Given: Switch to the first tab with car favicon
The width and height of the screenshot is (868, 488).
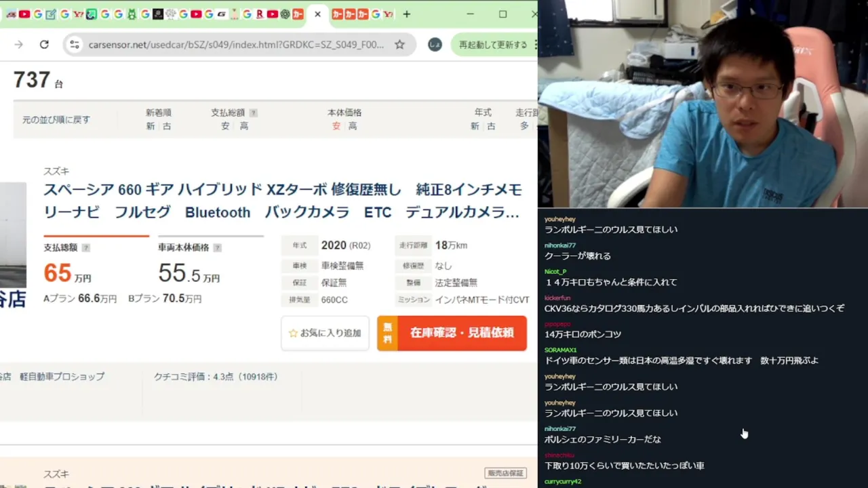Looking at the screenshot, I should [12, 14].
